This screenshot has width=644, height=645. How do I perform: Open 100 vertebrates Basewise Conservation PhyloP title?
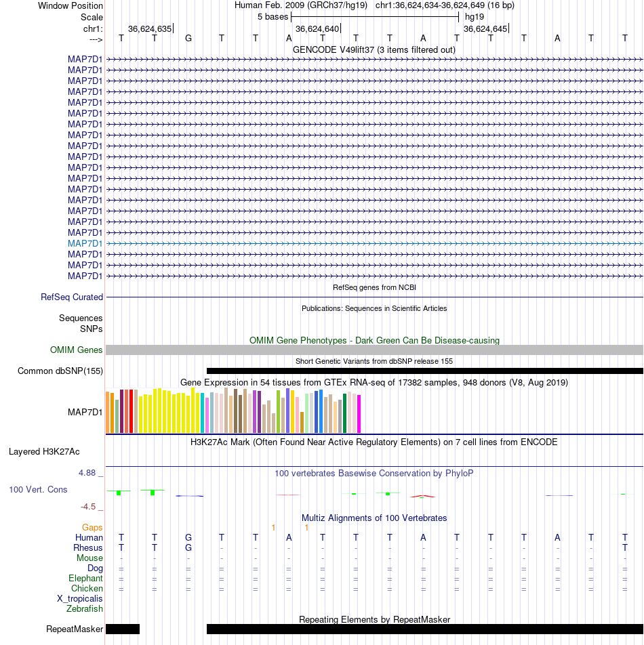374,473
